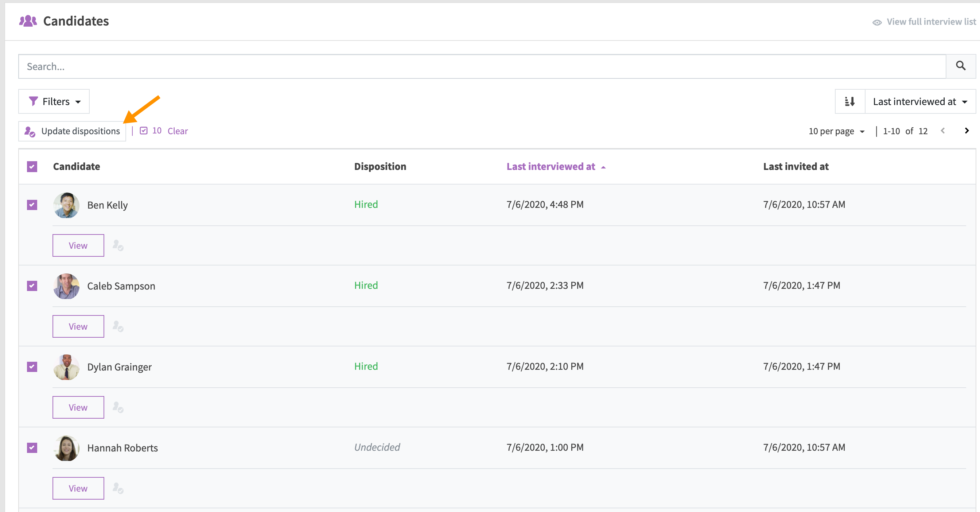
Task: Uncheck Ben Kelly's checkbox
Action: point(32,205)
